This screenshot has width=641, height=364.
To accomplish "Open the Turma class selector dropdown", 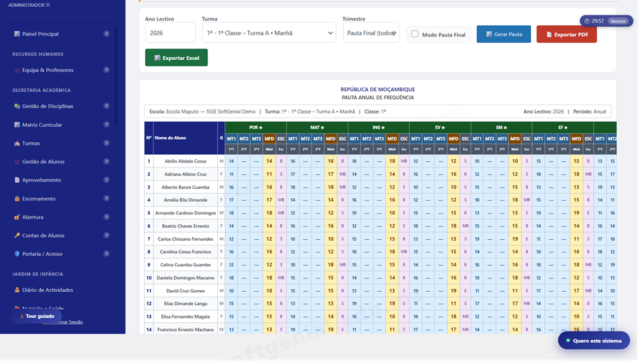I will (x=269, y=32).
